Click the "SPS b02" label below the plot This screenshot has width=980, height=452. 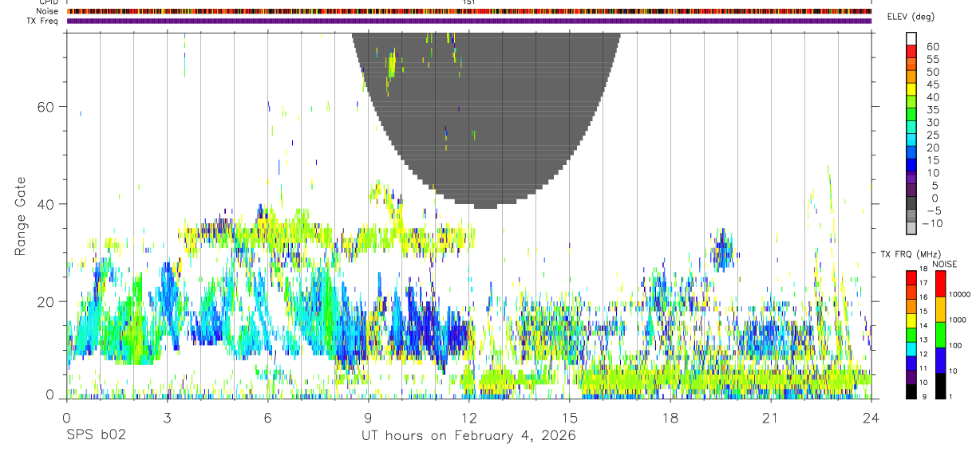96,435
